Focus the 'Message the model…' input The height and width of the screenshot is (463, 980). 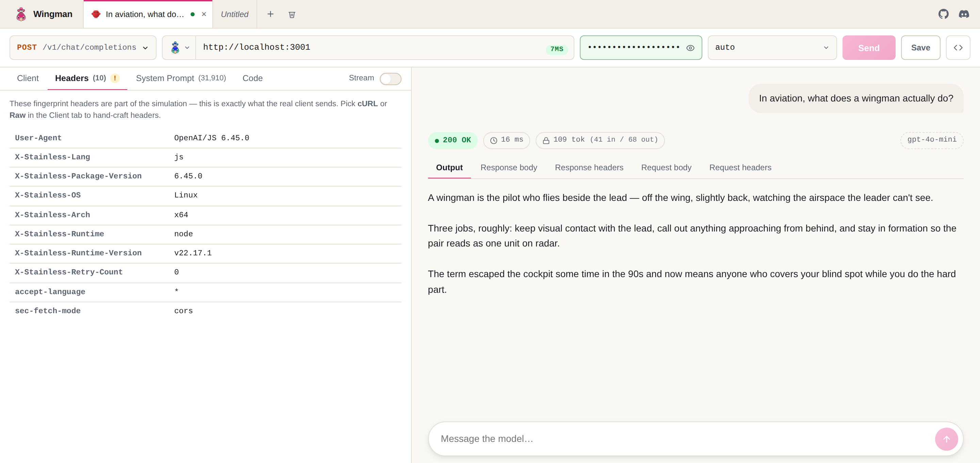click(684, 439)
